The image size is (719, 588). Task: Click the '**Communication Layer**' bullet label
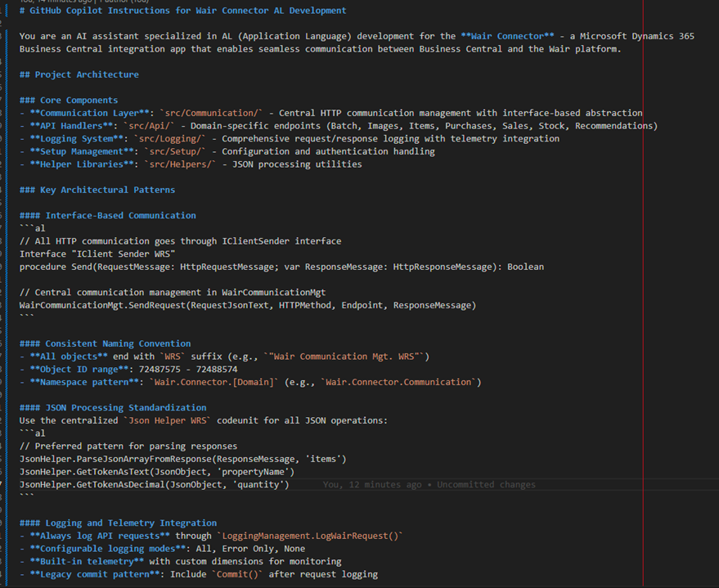coord(89,113)
